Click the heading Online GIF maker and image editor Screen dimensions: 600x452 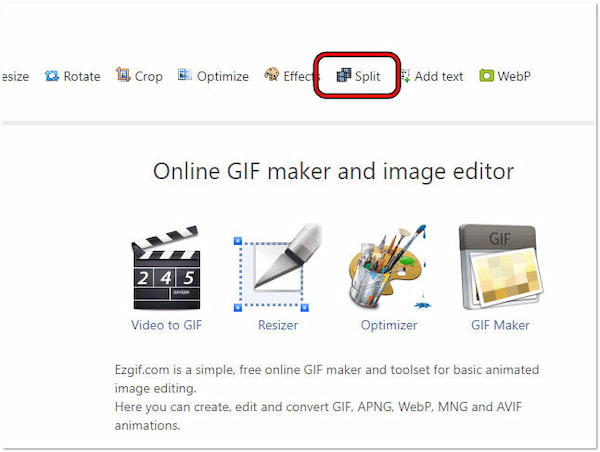[333, 171]
